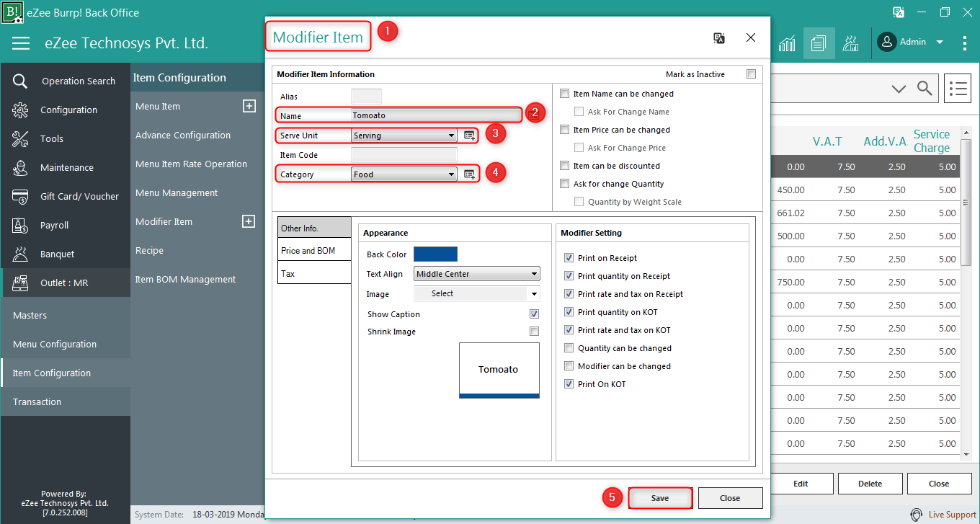Click the Admin user avatar icon
The image size is (980, 524).
[887, 42]
